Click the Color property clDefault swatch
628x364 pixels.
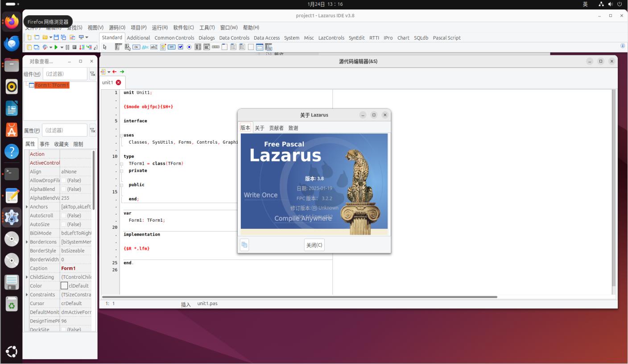pos(64,286)
